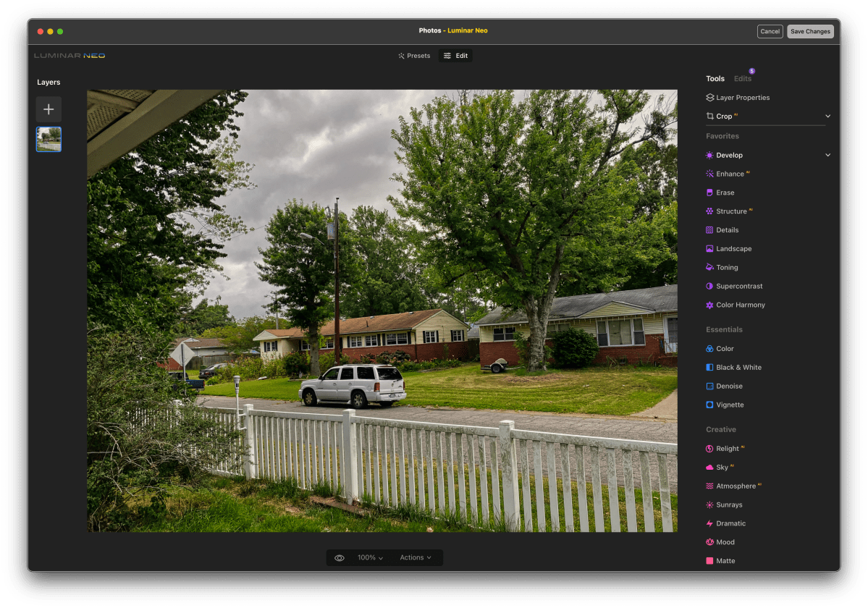Click the Save Changes button
Viewport: 868px width, 608px height.
(810, 32)
